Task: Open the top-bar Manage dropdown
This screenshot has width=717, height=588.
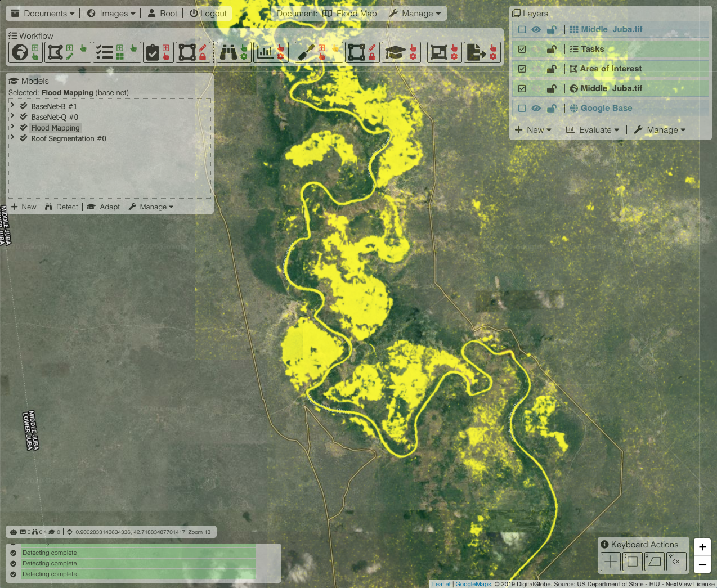Action: coord(415,14)
